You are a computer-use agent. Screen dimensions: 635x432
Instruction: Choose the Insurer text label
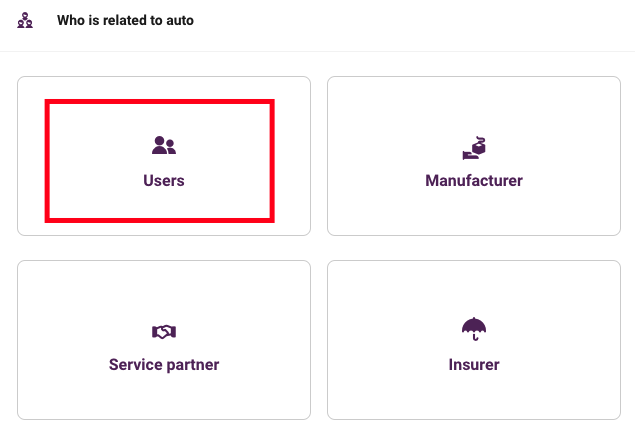[474, 365]
